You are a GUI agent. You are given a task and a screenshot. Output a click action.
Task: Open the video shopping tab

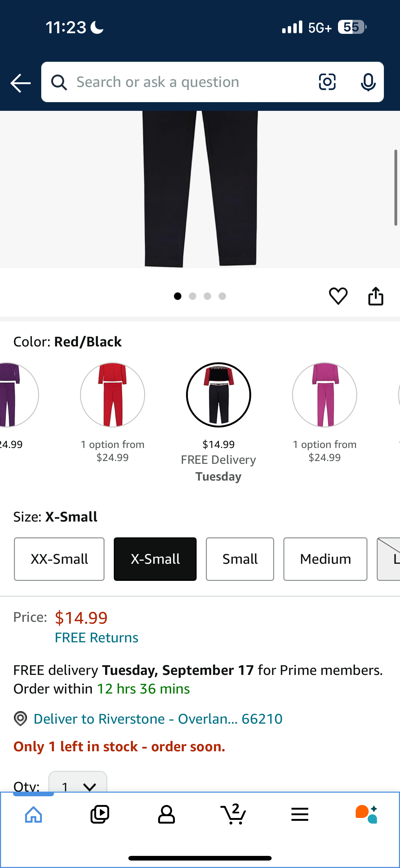[x=100, y=814]
